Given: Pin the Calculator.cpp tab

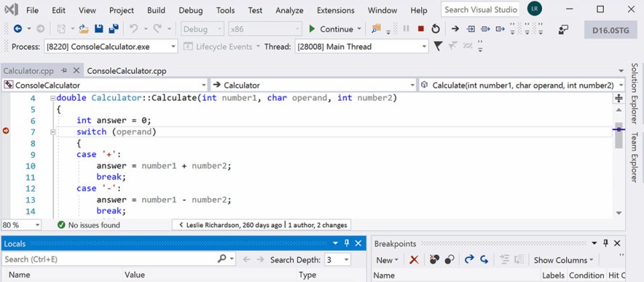Looking at the screenshot, I should (64, 70).
